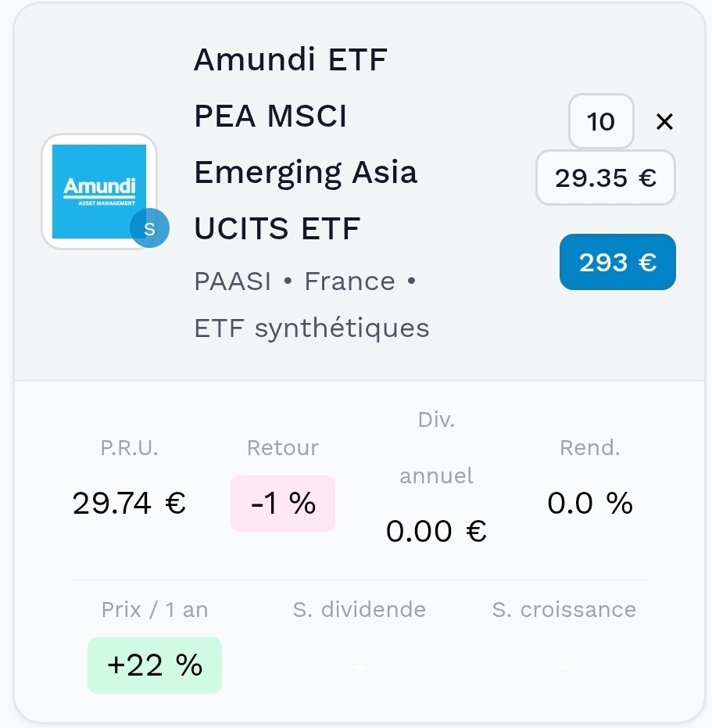This screenshot has width=712, height=728.
Task: Edit the quantity field showing 10
Action: [x=601, y=122]
